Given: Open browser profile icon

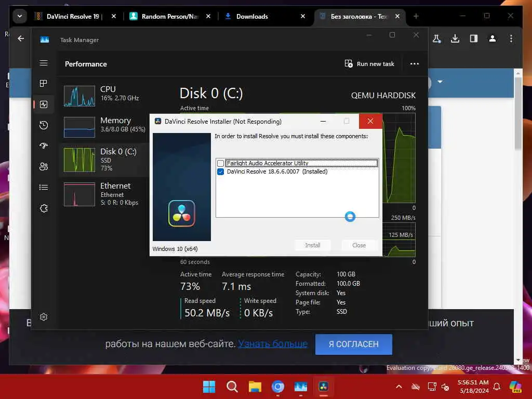Looking at the screenshot, I should [493, 38].
